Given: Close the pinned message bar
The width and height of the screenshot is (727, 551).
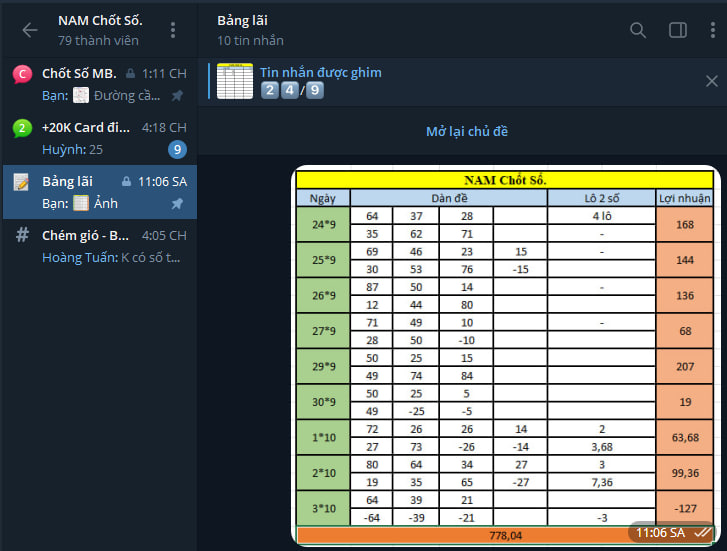Looking at the screenshot, I should [712, 81].
